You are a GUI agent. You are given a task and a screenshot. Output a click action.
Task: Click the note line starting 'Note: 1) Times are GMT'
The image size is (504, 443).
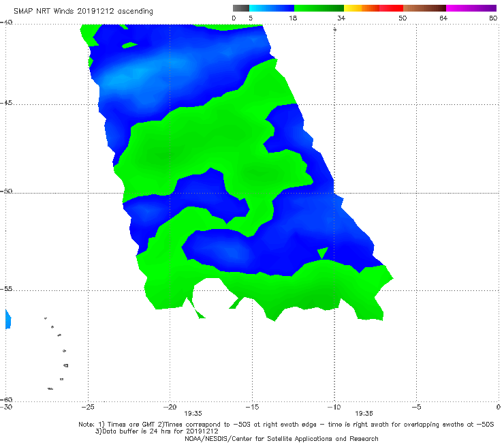(286, 425)
